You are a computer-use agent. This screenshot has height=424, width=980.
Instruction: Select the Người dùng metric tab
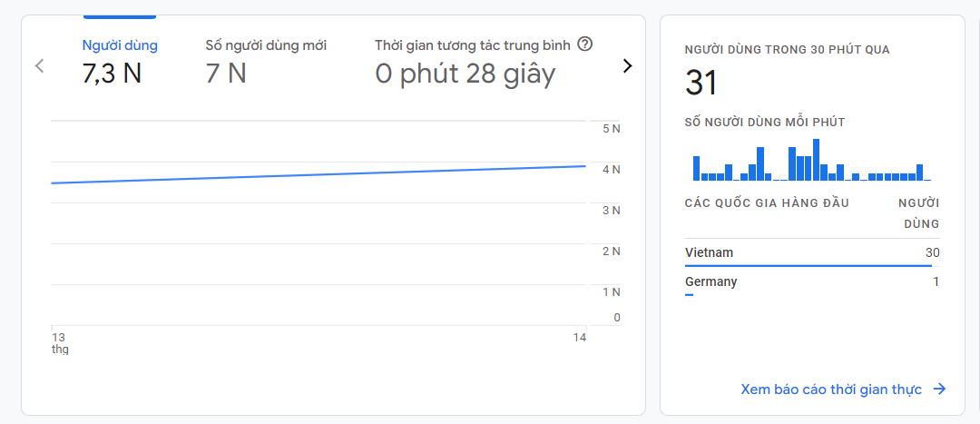click(x=120, y=45)
